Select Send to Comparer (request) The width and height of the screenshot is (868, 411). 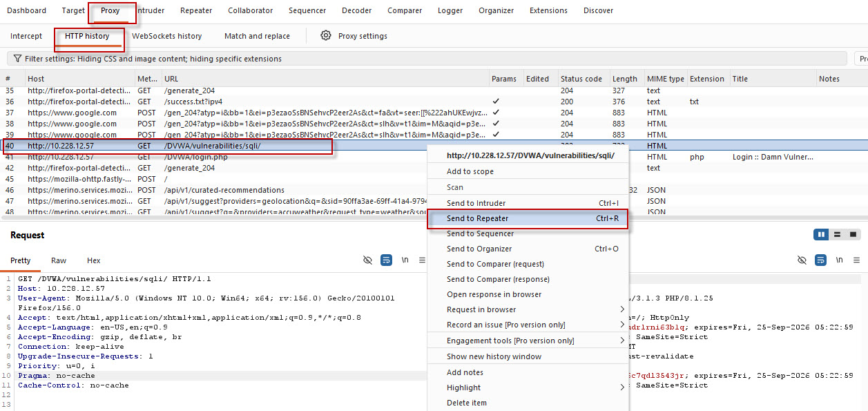(528, 264)
